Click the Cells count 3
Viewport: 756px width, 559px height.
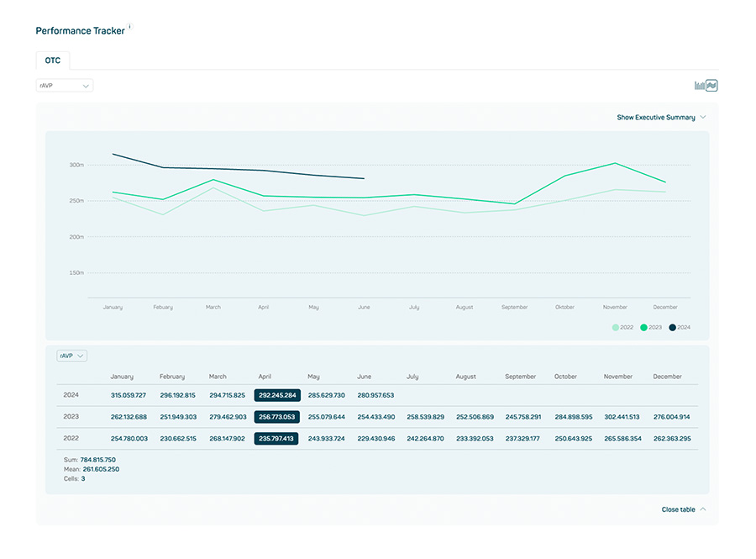pos(83,479)
